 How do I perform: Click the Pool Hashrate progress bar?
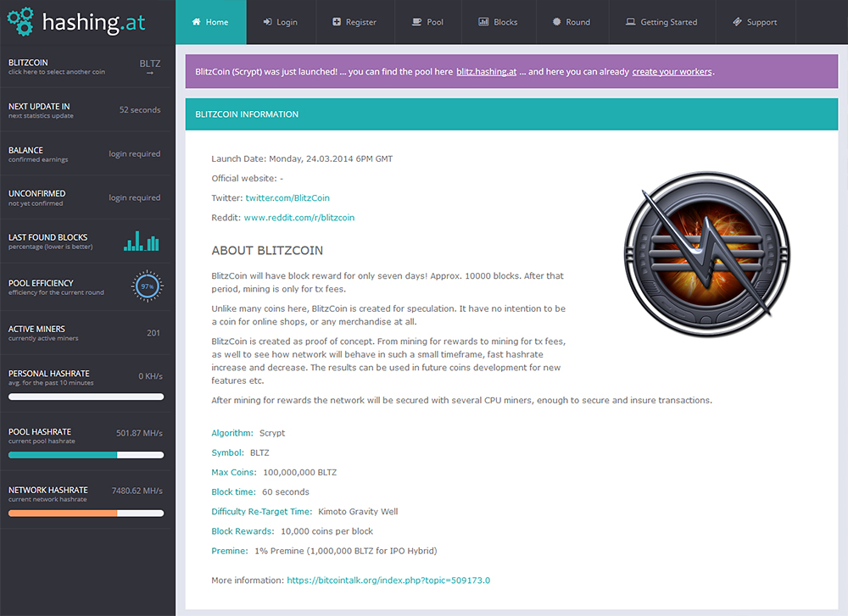(x=86, y=455)
